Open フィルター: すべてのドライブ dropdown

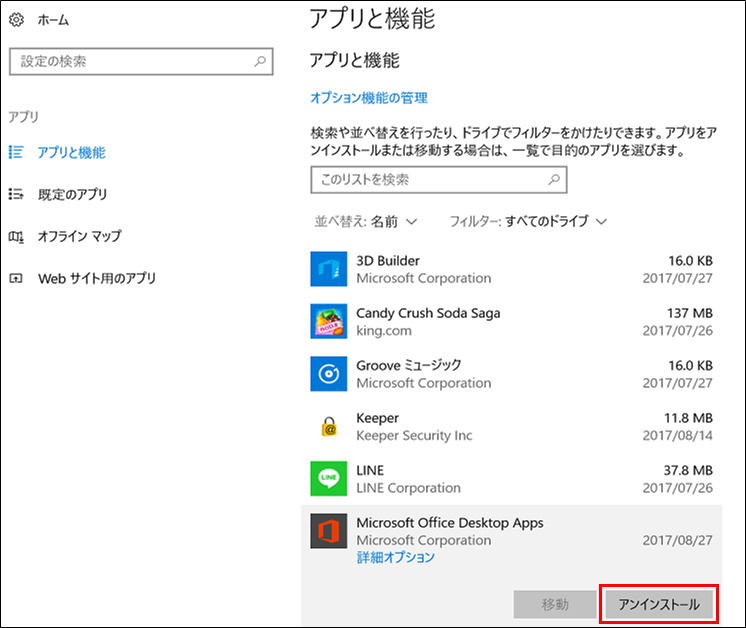click(x=528, y=222)
